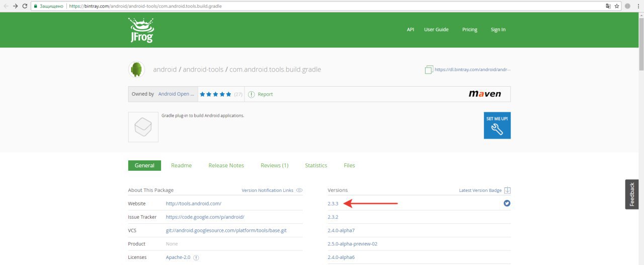644x265 pixels.
Task: Go back with browser back arrow
Action: [x=6, y=6]
